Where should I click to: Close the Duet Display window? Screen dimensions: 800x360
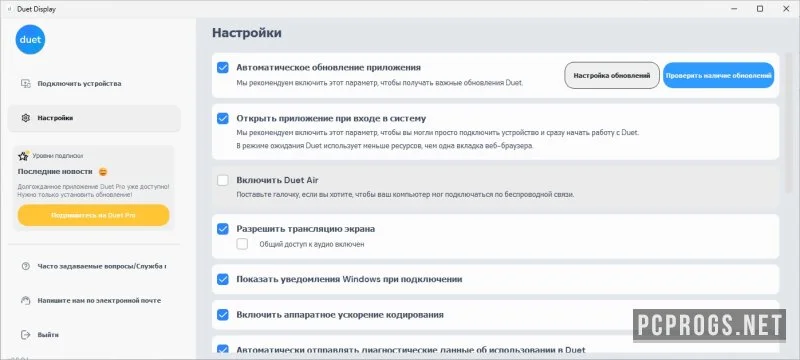click(x=786, y=9)
